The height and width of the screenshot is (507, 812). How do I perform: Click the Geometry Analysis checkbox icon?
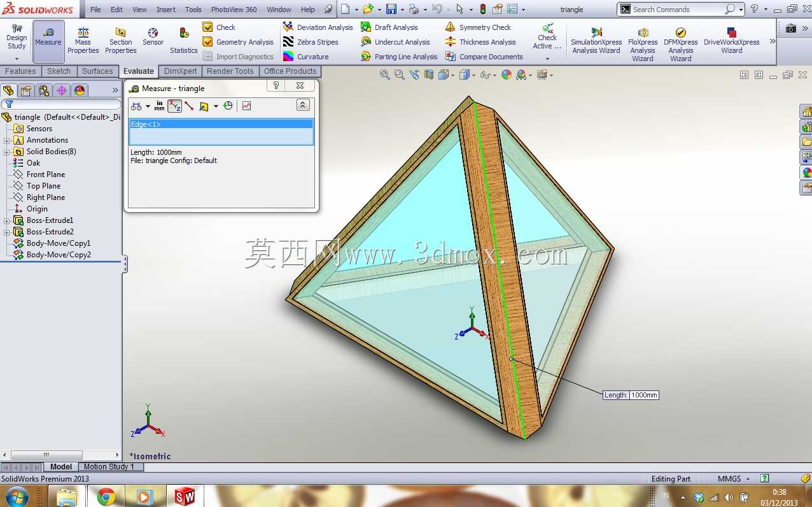tap(207, 42)
